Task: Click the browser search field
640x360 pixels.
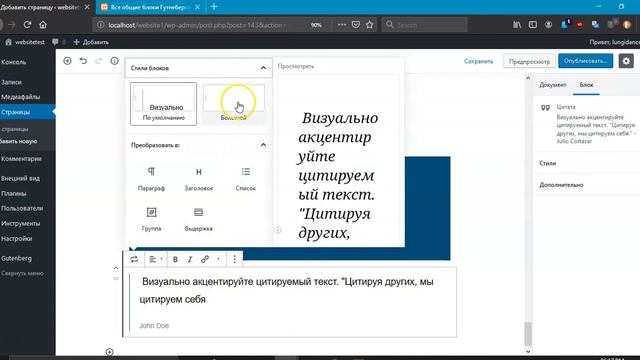Action: [424, 25]
